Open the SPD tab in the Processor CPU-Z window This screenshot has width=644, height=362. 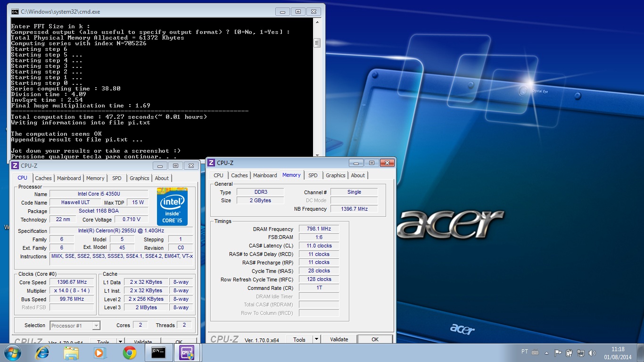[117, 178]
